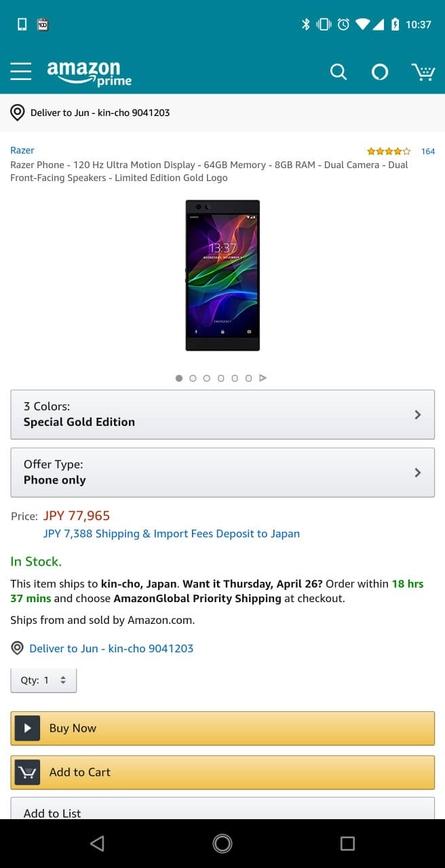Select the third image carousel dot
Screen dimensions: 445x868
pyautogui.click(x=207, y=378)
